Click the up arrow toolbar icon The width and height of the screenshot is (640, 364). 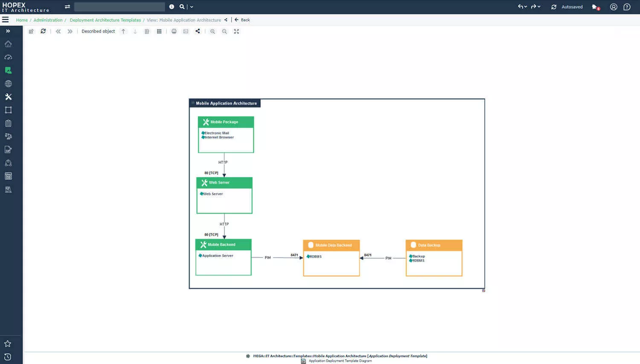point(123,31)
